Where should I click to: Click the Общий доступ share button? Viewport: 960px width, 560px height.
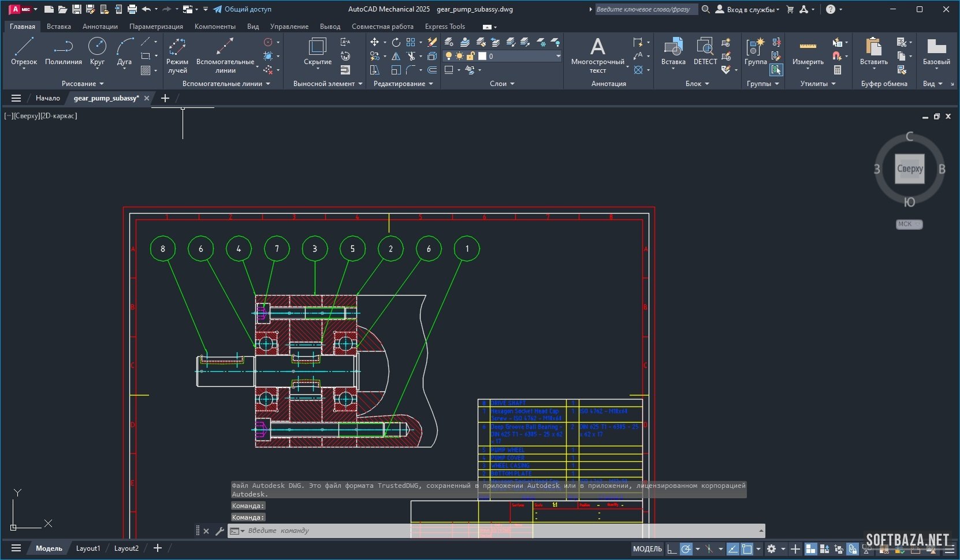242,9
